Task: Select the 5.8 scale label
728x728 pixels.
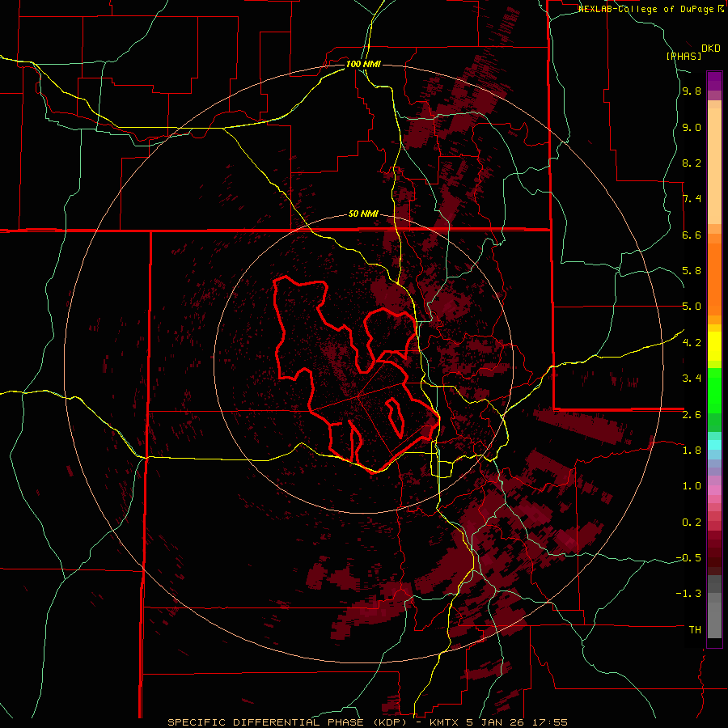Action: point(692,270)
